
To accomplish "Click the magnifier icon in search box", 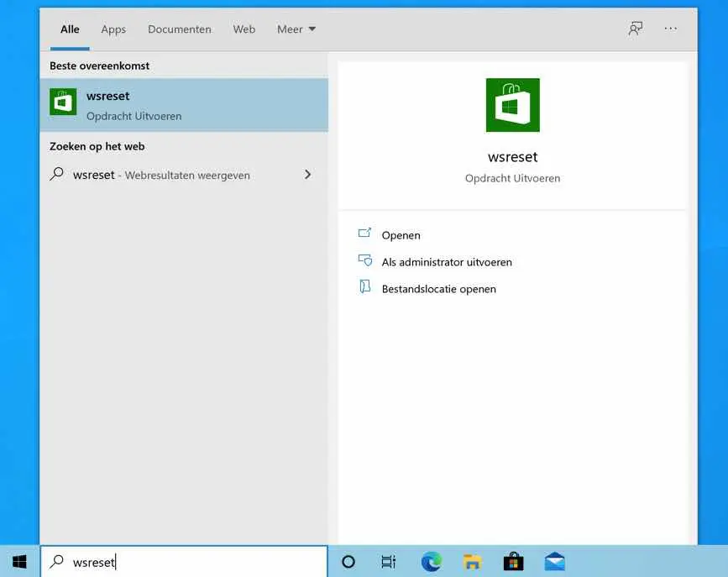I will pos(56,561).
